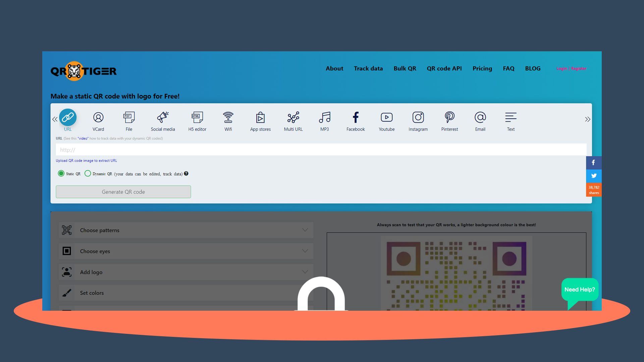
Task: Click the Add logo person icon
Action: point(67,272)
